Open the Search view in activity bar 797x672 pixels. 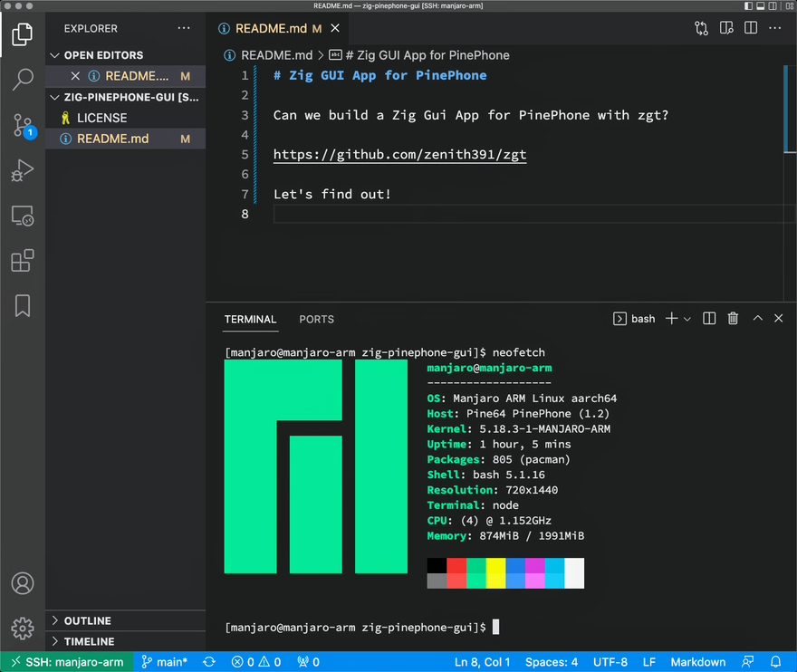23,80
